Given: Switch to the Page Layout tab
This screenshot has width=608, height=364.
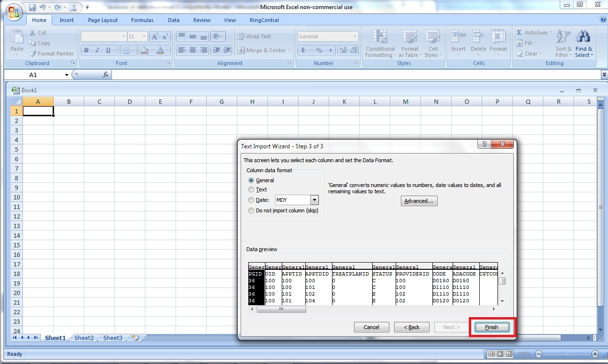Looking at the screenshot, I should 103,20.
